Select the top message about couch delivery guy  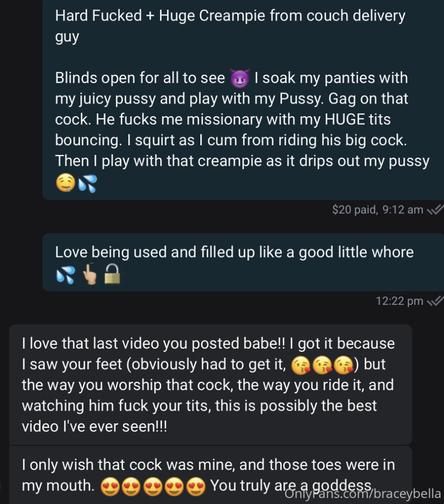(x=243, y=100)
